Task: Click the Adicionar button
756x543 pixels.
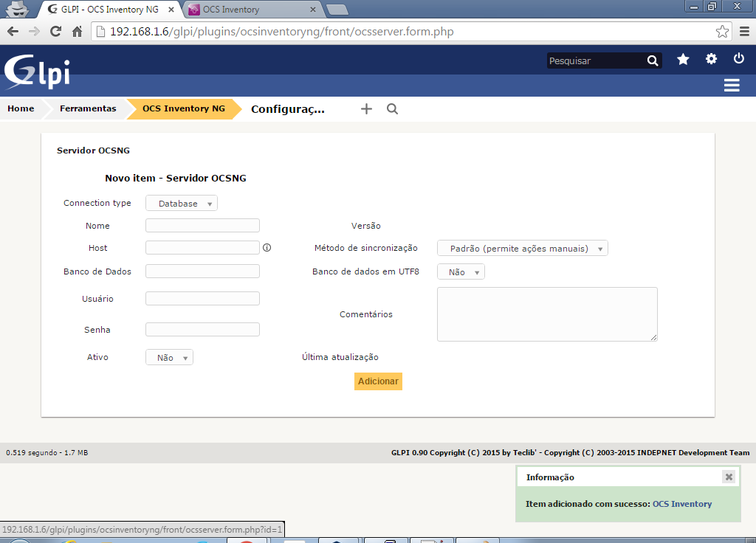Action: (378, 381)
